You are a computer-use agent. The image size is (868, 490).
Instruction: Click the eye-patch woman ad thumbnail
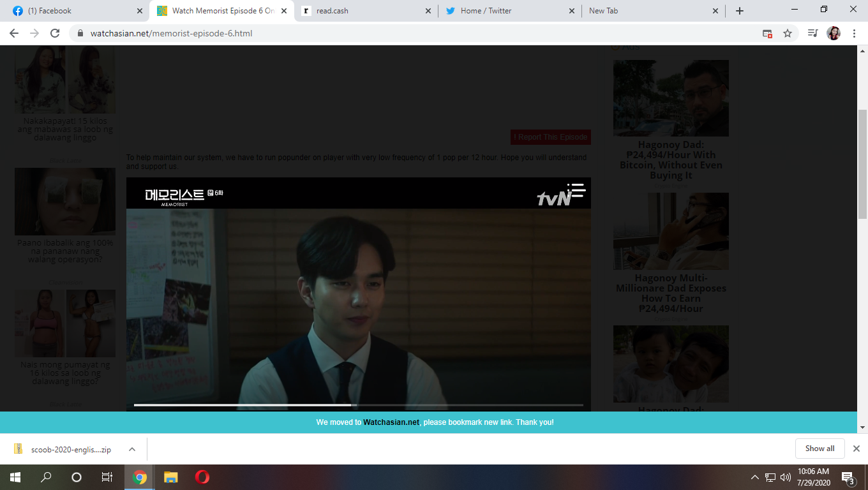pyautogui.click(x=65, y=202)
